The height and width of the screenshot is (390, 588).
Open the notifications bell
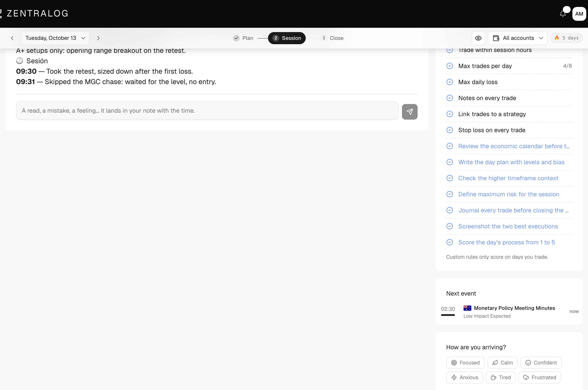coord(563,14)
